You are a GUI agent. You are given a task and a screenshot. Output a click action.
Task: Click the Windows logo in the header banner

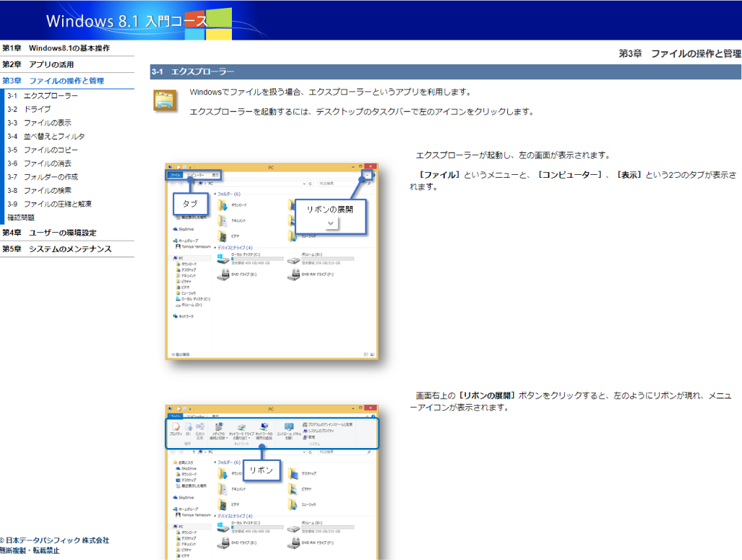[208, 24]
